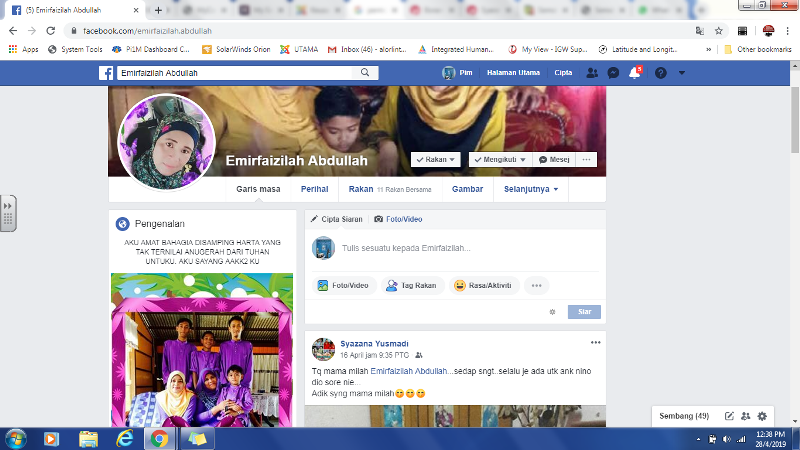Open the post options on Syazana's post
800x450 pixels.
pos(595,342)
